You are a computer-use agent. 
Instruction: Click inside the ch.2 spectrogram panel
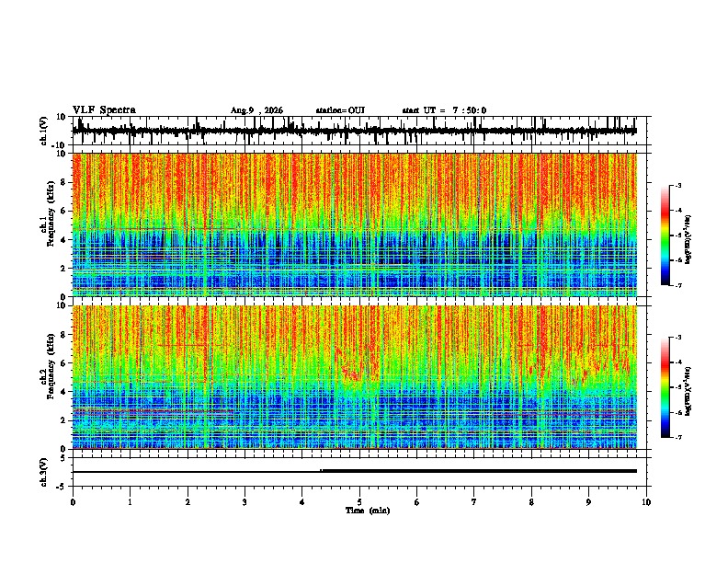click(x=355, y=377)
